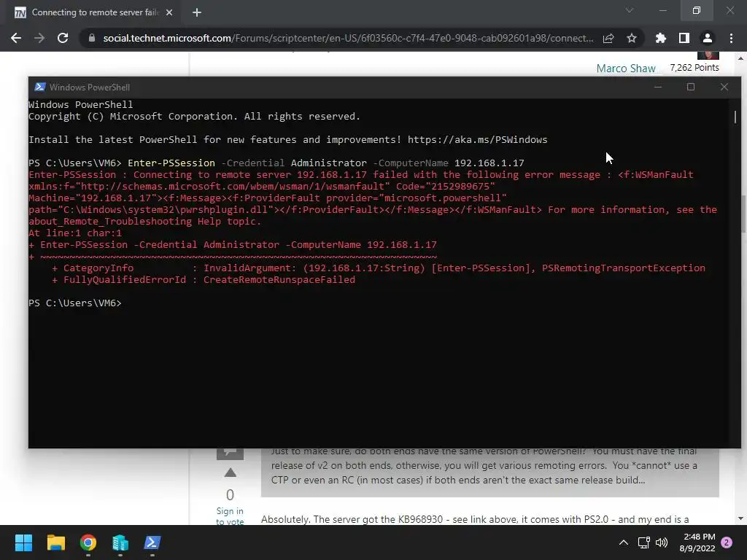747x560 pixels.
Task: Click 'Sign in to vote' link
Action: (230, 516)
